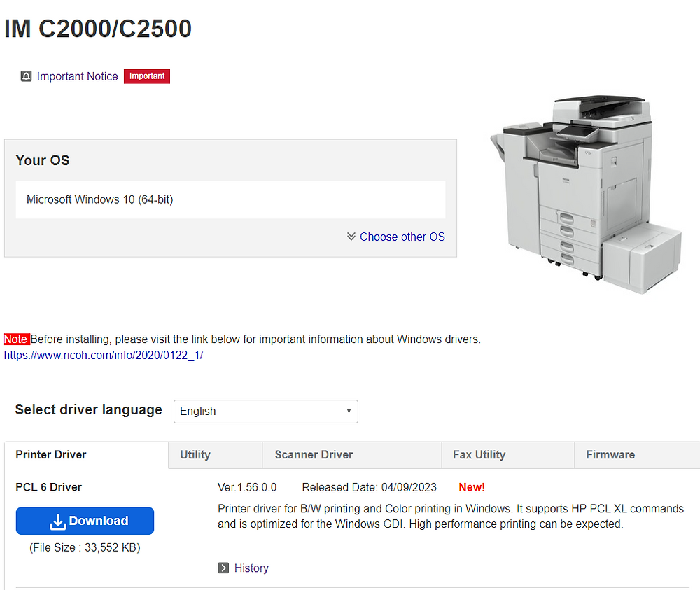Viewport: 700px width, 590px height.
Task: Click the New! indicator on PCL 6 Driver
Action: (x=471, y=487)
